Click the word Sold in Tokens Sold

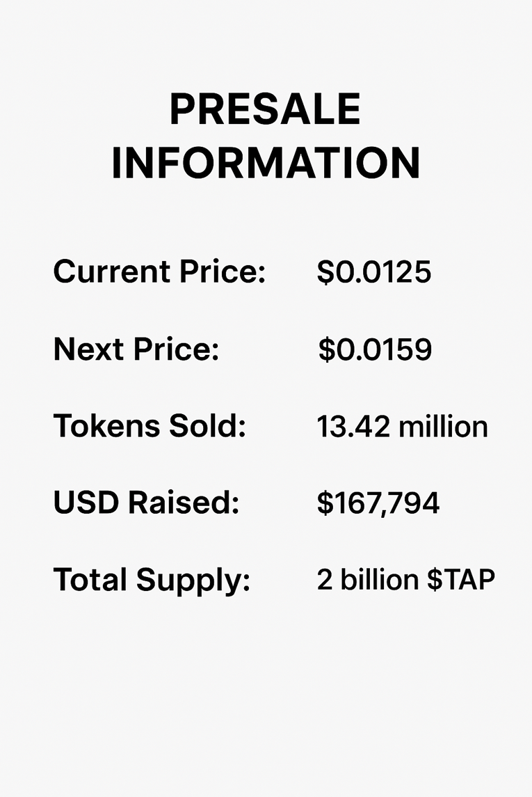pyautogui.click(x=208, y=425)
